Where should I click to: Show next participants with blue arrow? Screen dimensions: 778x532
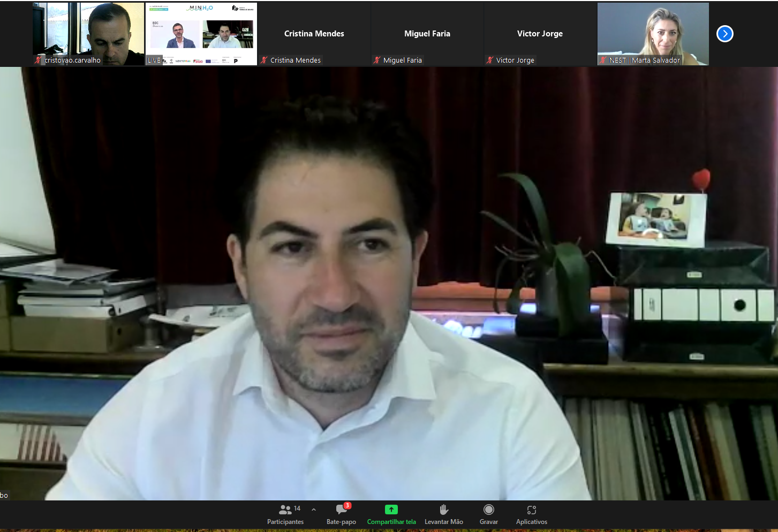coord(724,34)
